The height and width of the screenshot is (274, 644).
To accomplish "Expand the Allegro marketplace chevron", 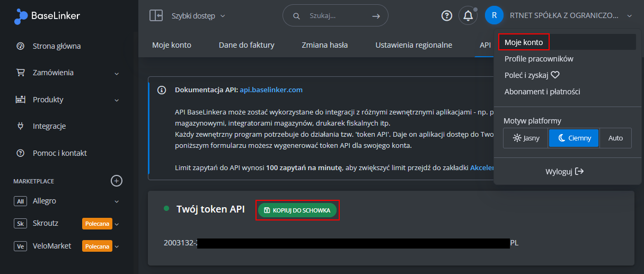I will [x=117, y=201].
